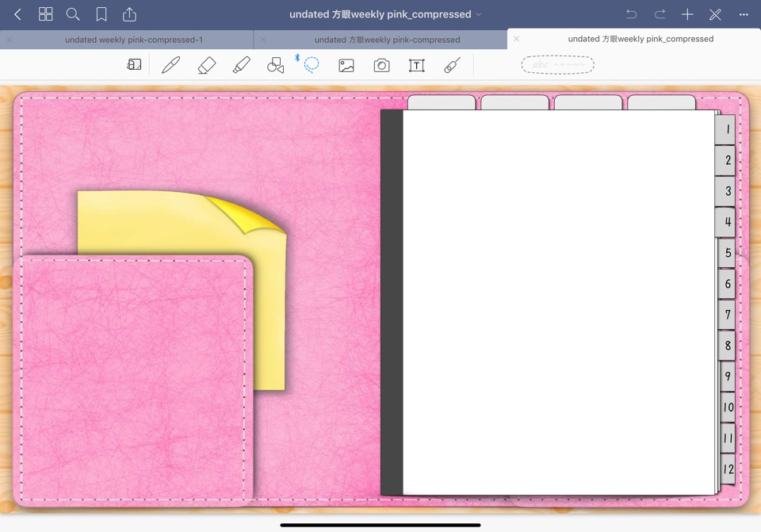Viewport: 761px width, 532px height.
Task: Select the Lasso selection tool
Action: coord(311,64)
